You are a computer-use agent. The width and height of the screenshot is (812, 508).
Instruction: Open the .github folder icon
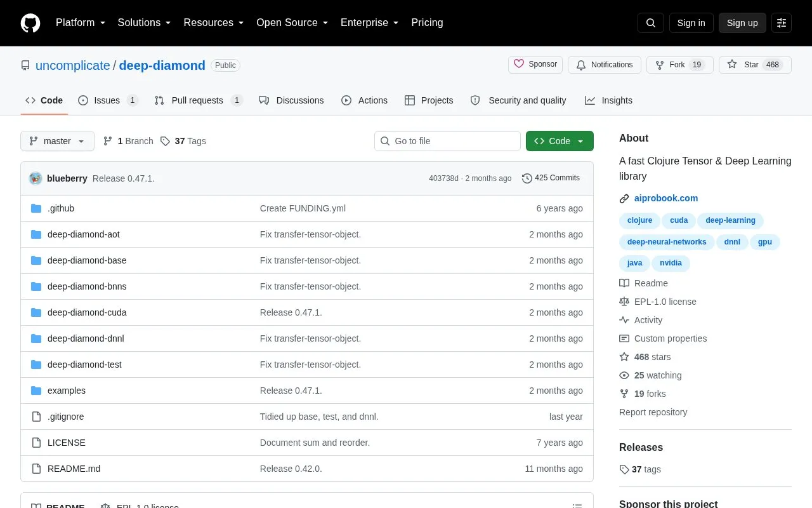tap(36, 208)
